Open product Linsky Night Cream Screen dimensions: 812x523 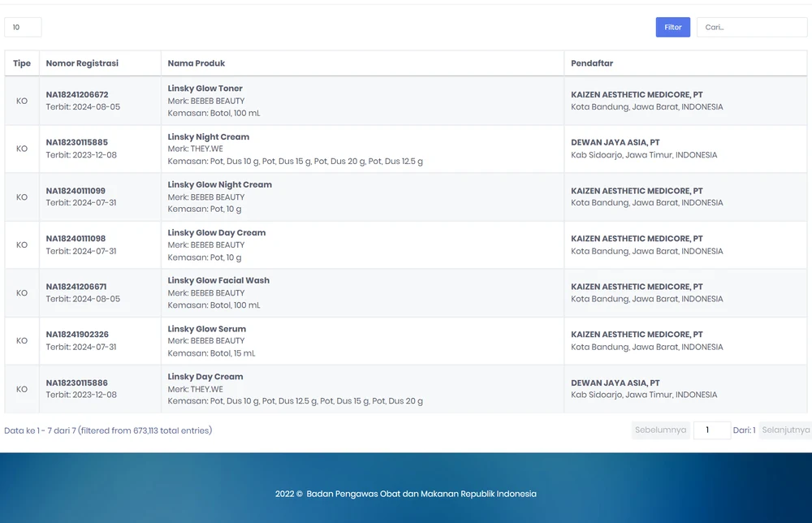(208, 136)
